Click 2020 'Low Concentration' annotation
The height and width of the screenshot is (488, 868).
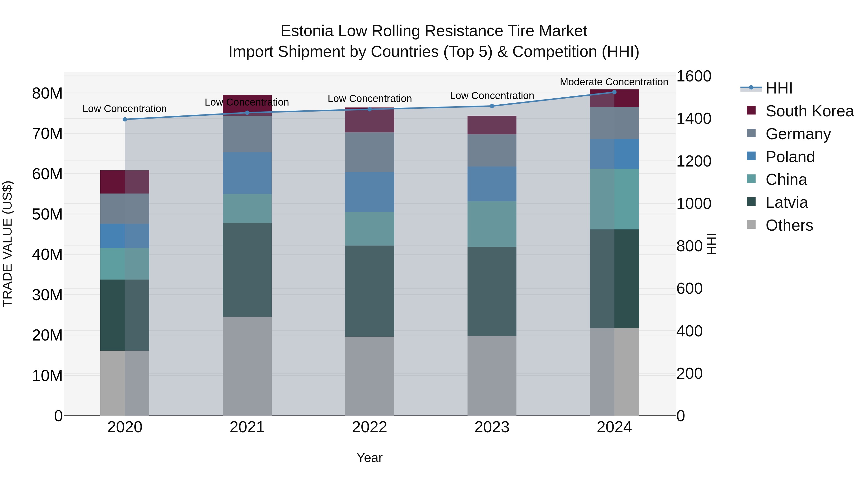pos(125,109)
